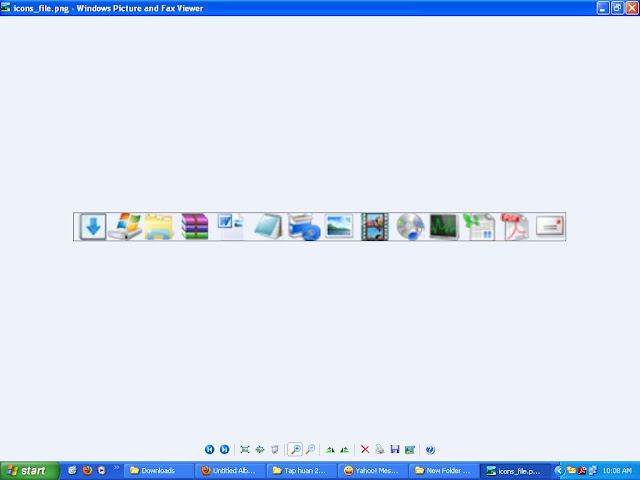640x480 pixels.
Task: Switch to the Yahoo! Mes... taskbar window
Action: (373, 471)
